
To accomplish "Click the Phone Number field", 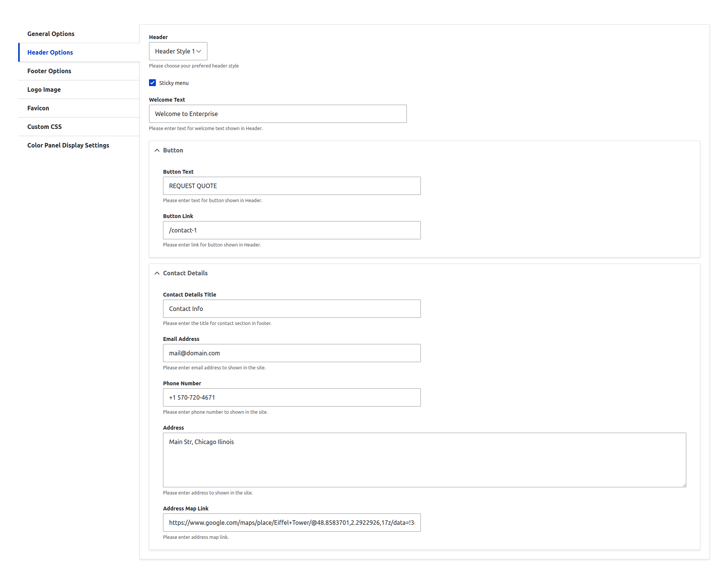I will tap(292, 397).
